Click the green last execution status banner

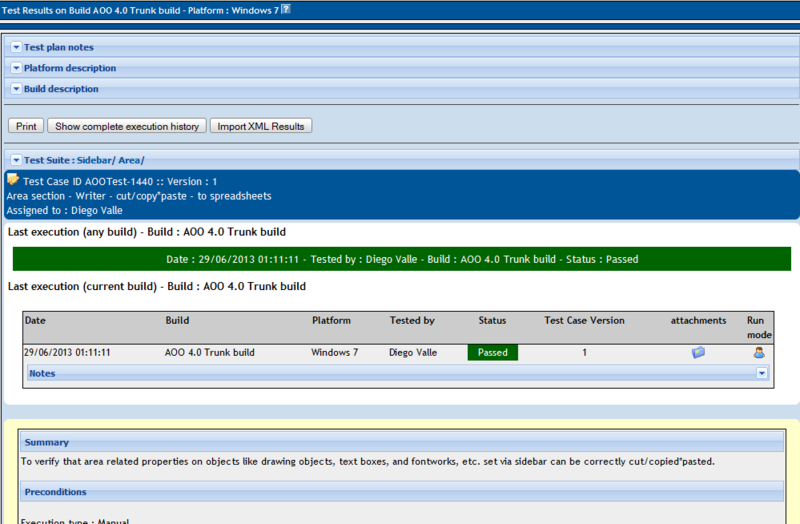coord(402,259)
